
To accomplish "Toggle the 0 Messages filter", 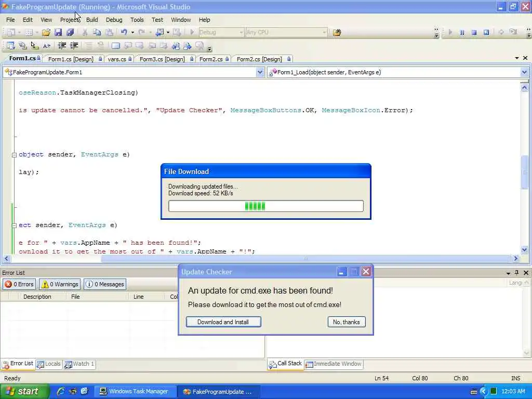I will point(105,284).
